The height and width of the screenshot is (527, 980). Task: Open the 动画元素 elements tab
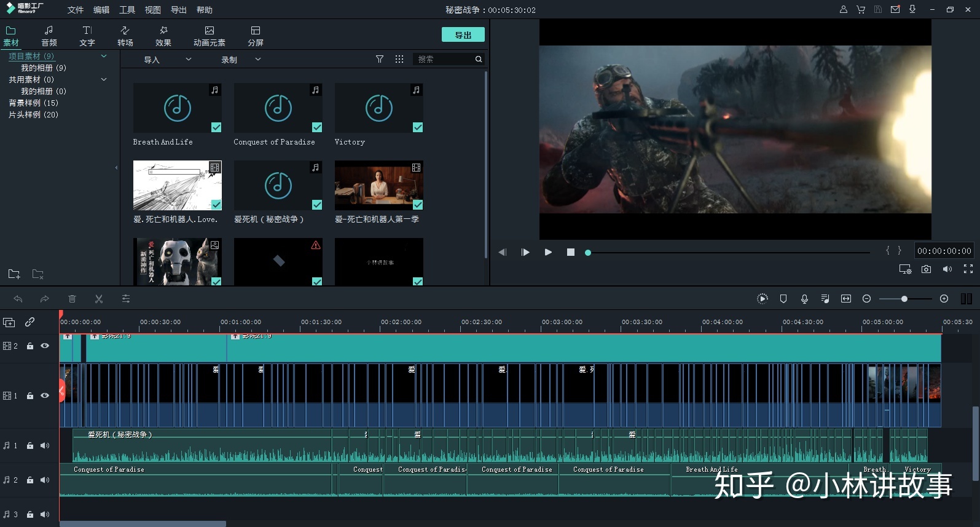(x=210, y=36)
